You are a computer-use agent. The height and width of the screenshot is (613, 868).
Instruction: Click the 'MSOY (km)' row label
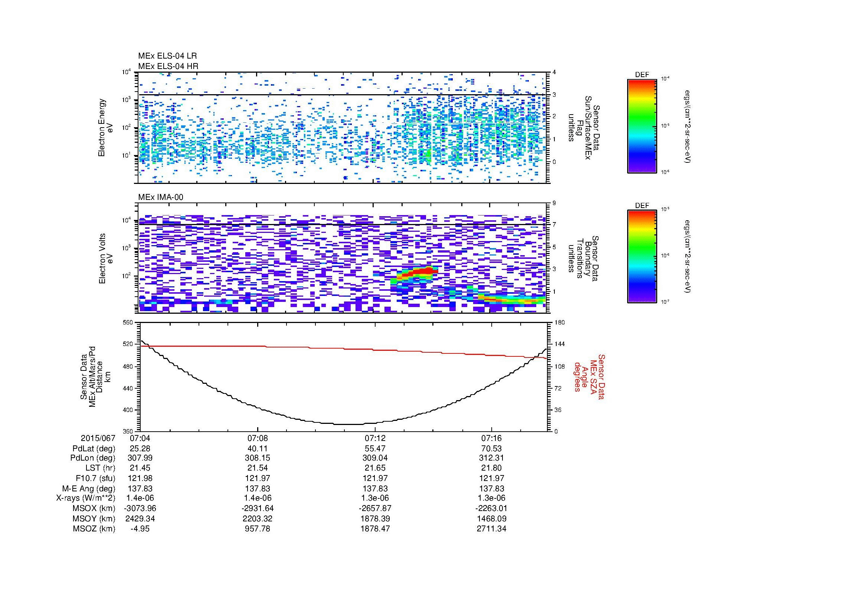click(94, 518)
